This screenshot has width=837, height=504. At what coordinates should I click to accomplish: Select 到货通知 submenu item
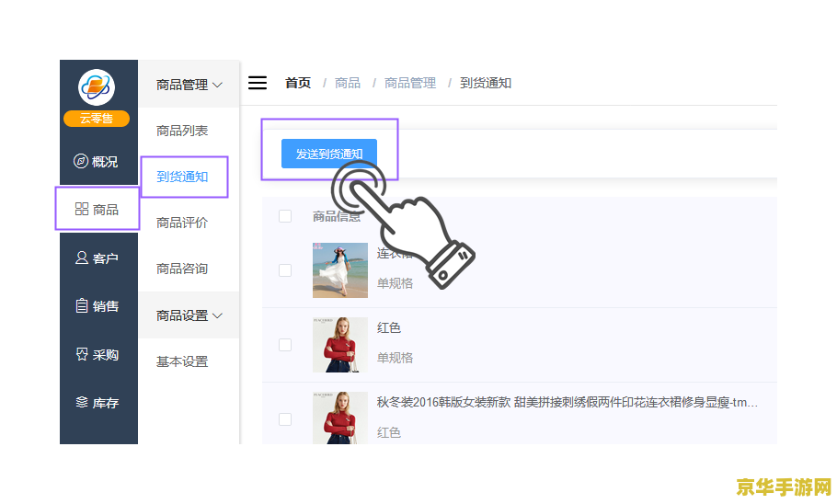pos(182,177)
